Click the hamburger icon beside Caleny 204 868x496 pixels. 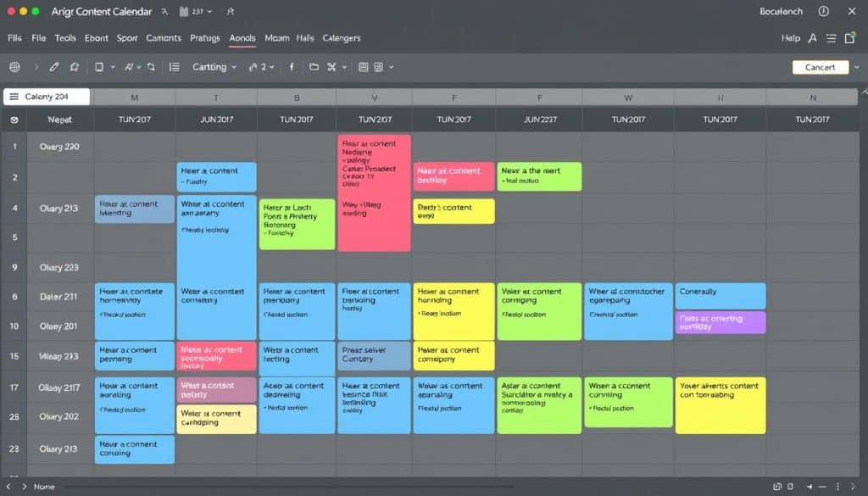14,97
